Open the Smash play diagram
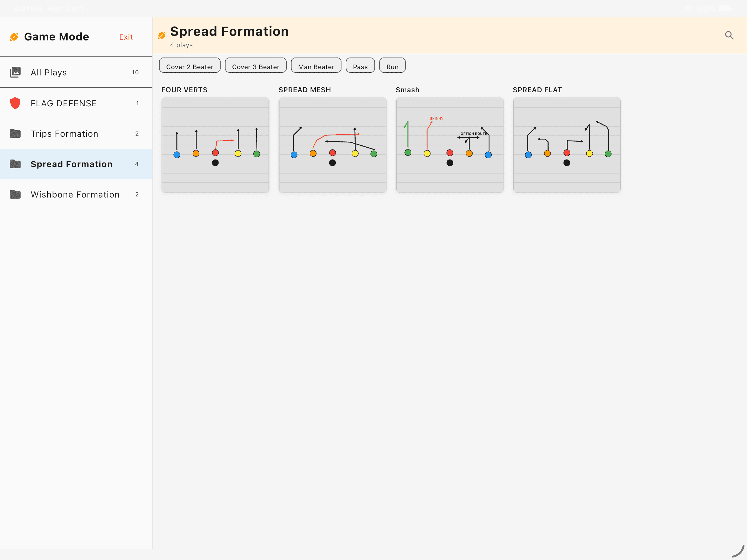Screen dimensions: 747x560 pyautogui.click(x=450, y=145)
